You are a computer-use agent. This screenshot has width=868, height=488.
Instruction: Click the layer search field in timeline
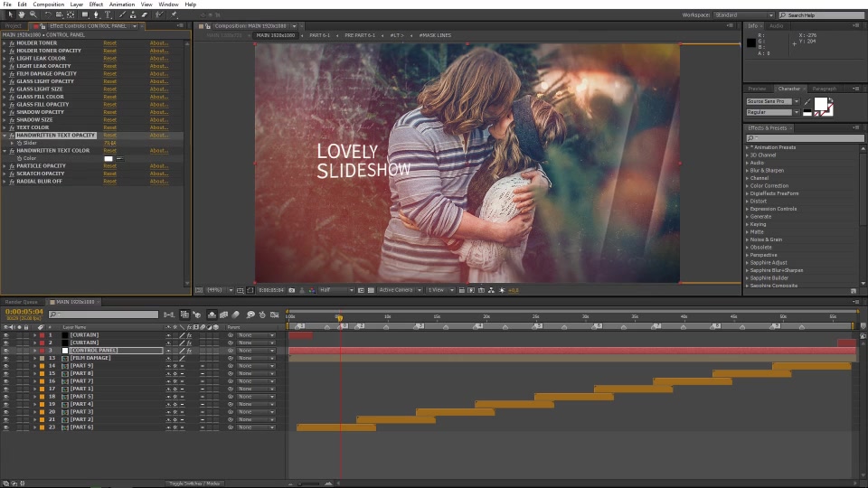[x=103, y=314]
